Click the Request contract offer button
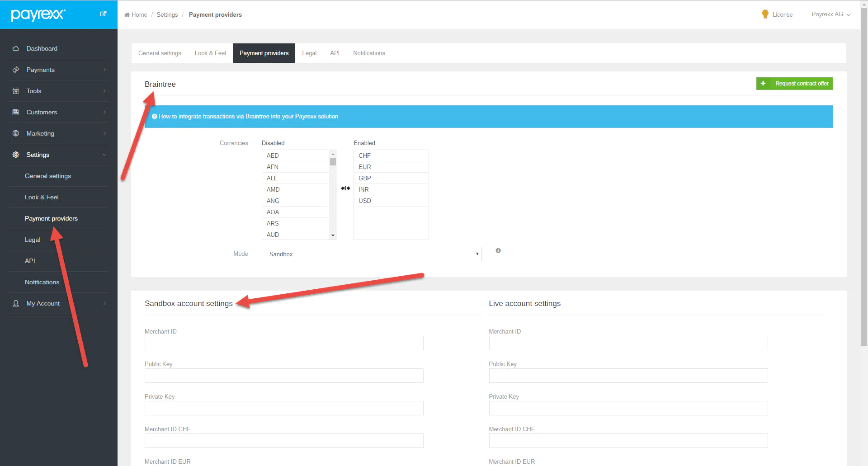Image resolution: width=868 pixels, height=466 pixels. click(x=794, y=84)
